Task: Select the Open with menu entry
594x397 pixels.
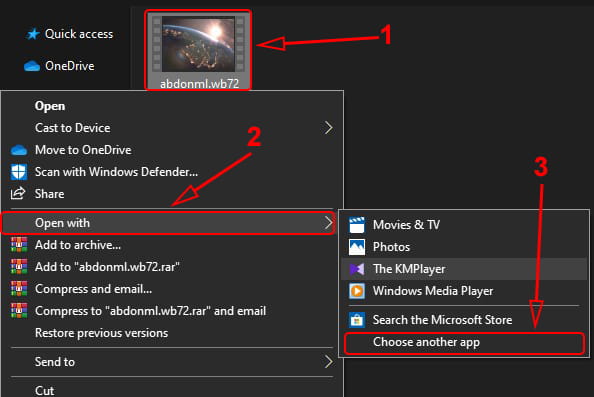Action: click(169, 223)
